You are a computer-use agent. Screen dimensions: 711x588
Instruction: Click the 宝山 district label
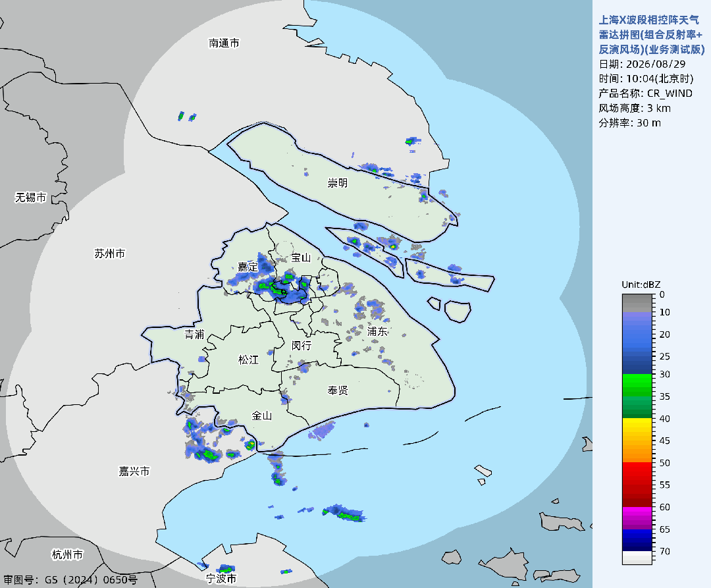click(301, 257)
